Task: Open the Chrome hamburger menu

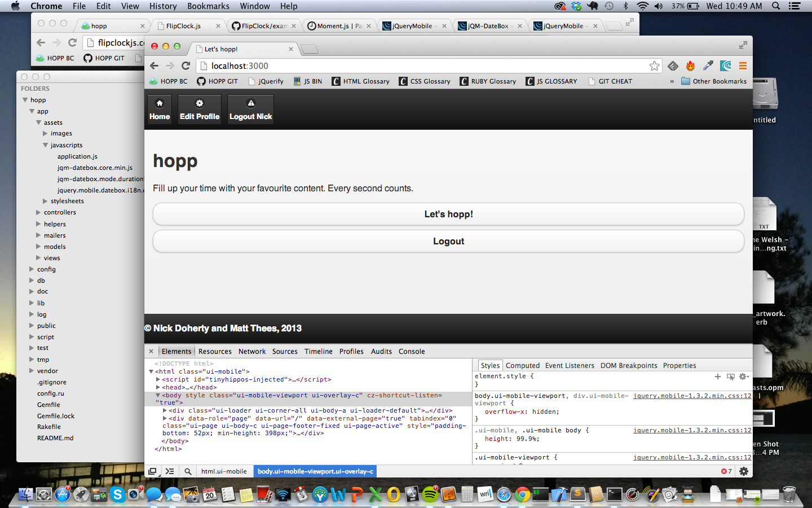Action: point(743,66)
